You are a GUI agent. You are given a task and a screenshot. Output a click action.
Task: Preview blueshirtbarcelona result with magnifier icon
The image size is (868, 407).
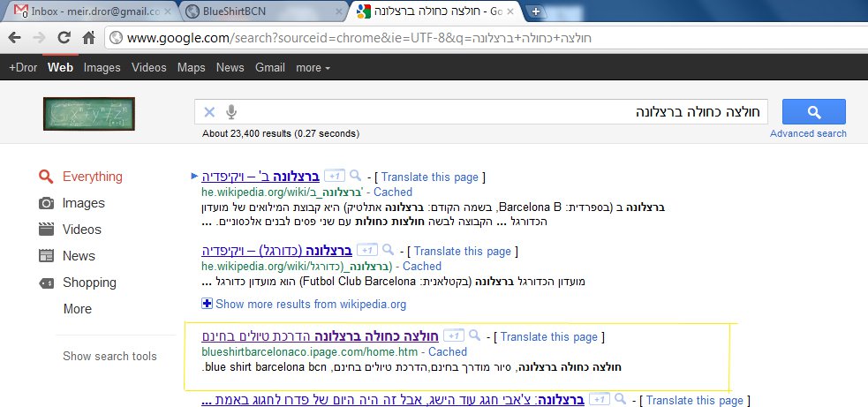474,335
